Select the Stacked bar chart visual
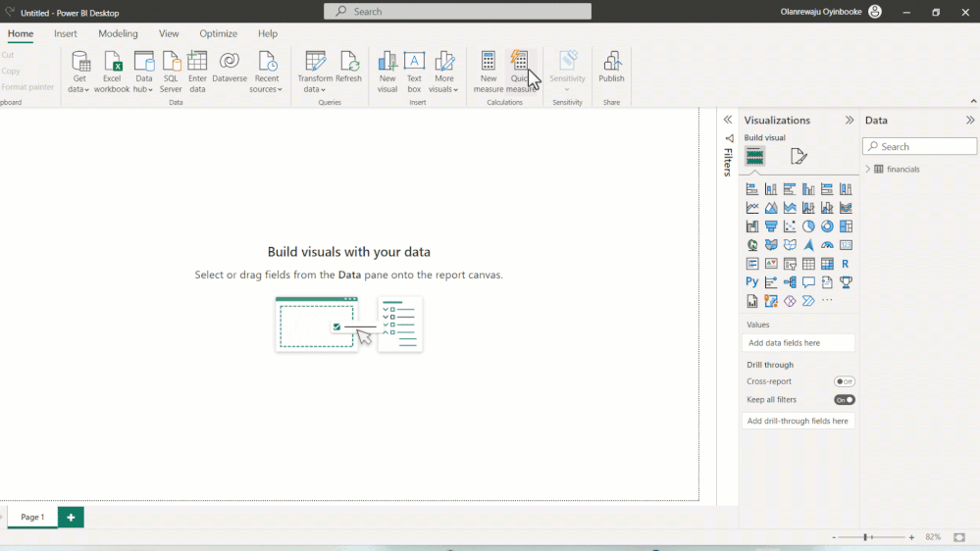 point(751,189)
